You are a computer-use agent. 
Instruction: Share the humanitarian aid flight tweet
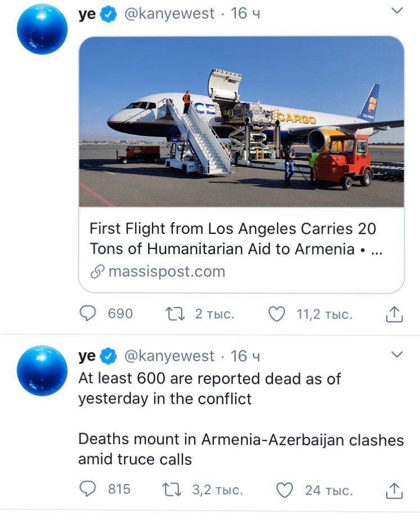[x=394, y=314]
